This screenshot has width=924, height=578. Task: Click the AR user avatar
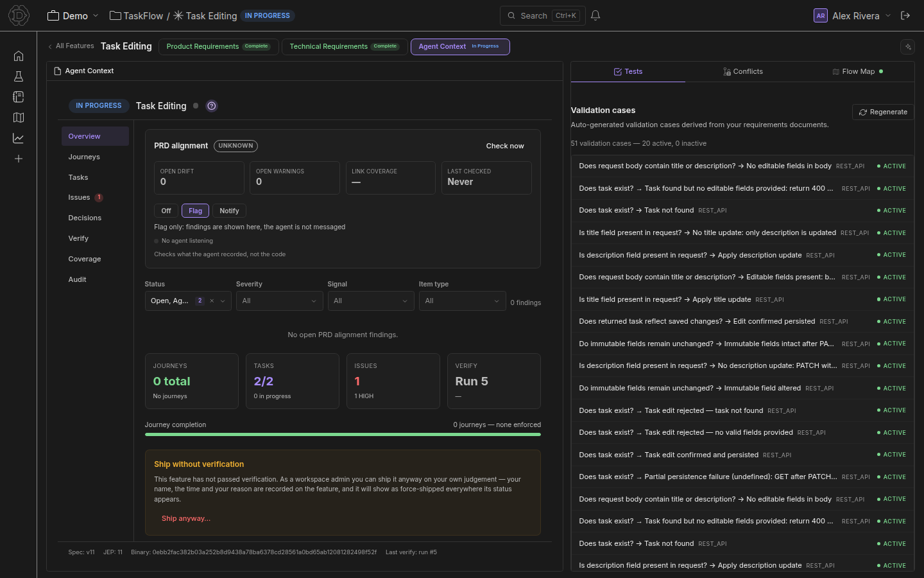820,15
